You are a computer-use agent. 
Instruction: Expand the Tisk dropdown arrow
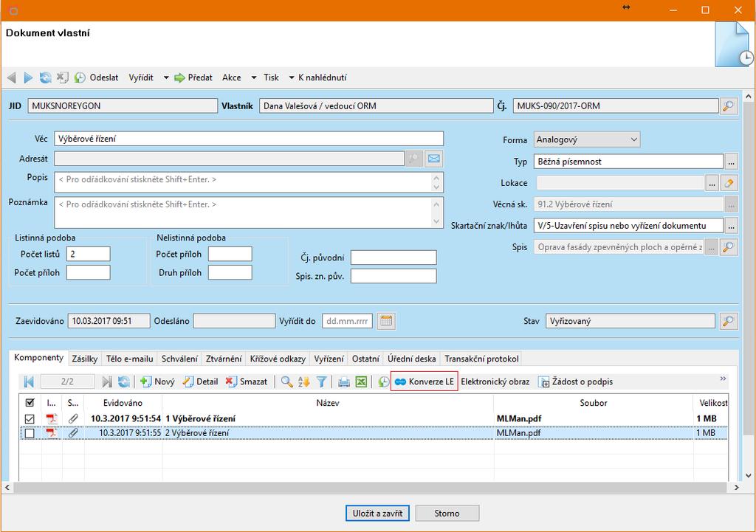(292, 77)
